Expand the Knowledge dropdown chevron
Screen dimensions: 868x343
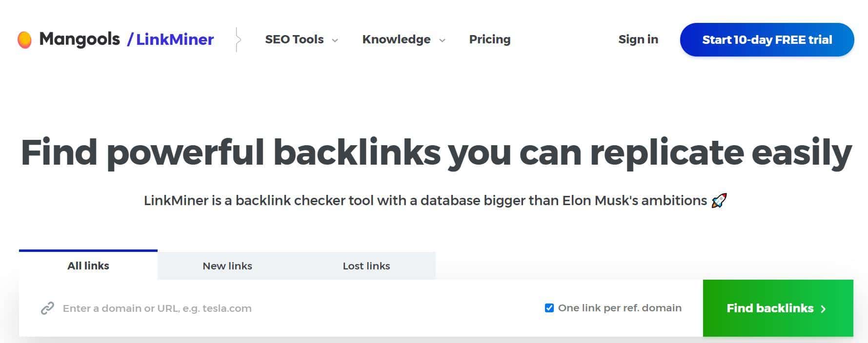tap(442, 40)
